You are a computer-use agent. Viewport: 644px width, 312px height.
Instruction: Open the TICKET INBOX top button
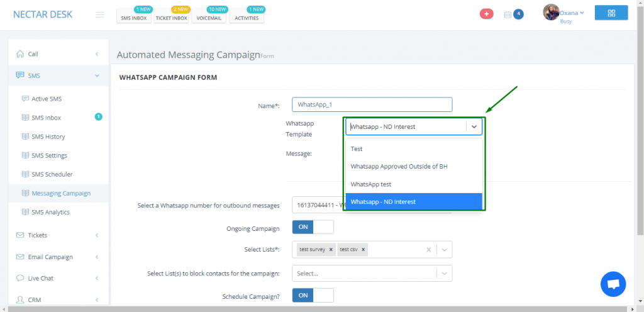(x=171, y=18)
